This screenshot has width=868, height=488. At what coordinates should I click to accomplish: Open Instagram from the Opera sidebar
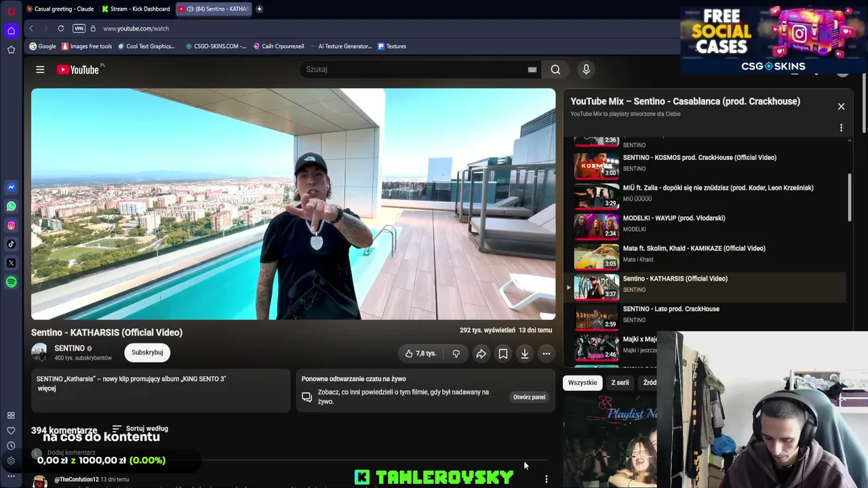point(11,225)
